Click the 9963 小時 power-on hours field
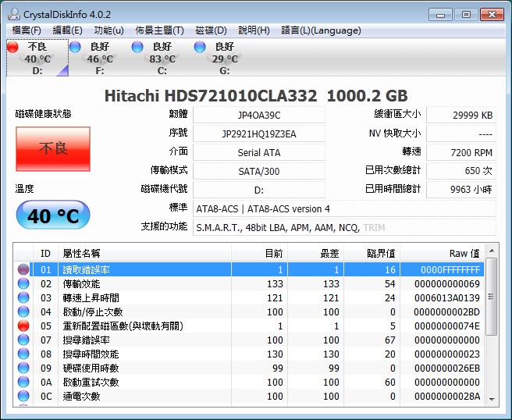Image resolution: width=512 pixels, height=420 pixels. pyautogui.click(x=461, y=190)
